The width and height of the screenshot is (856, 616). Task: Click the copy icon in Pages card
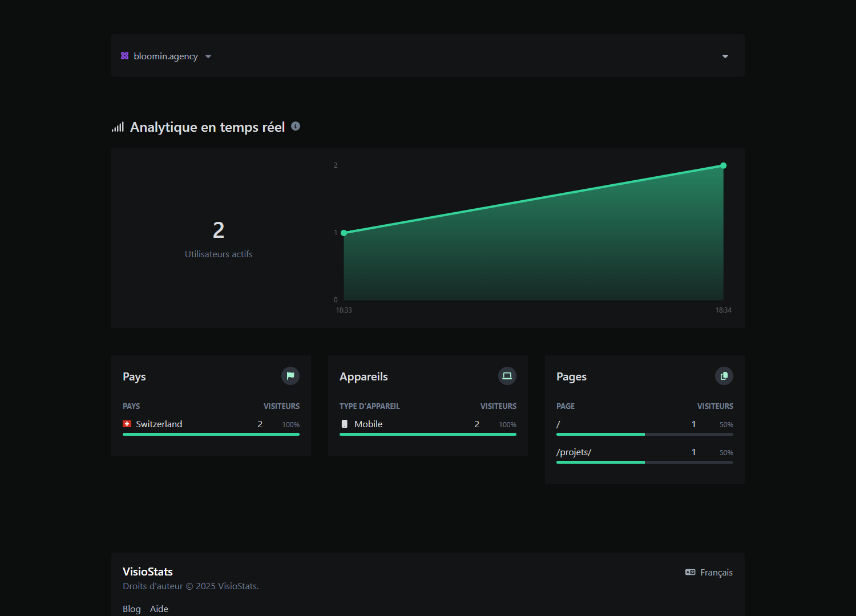[x=724, y=376]
